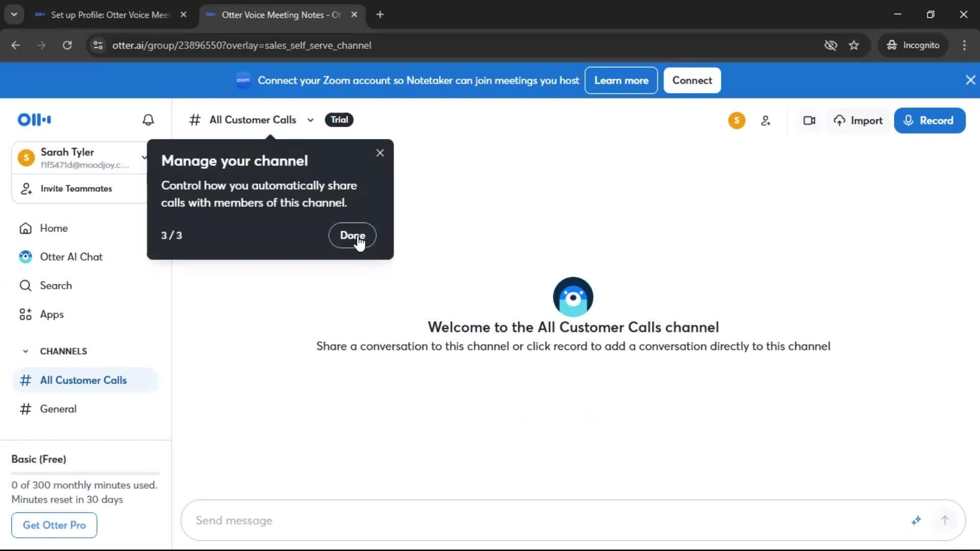Dismiss the Zoom connection banner
This screenshot has width=980, height=551.
click(970, 80)
